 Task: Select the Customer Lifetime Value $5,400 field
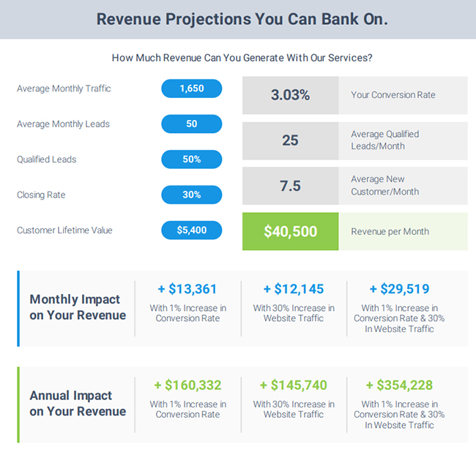point(192,230)
